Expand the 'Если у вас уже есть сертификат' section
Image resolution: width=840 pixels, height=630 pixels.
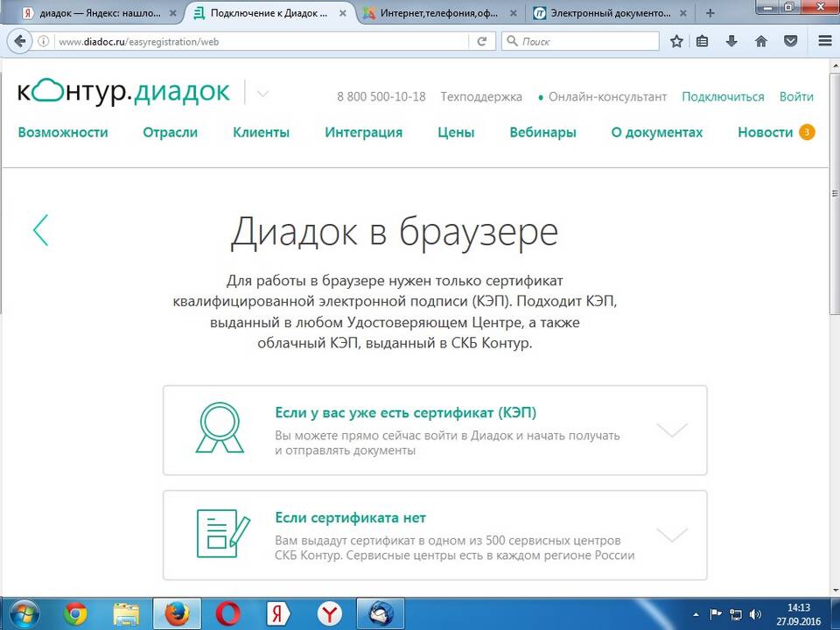click(x=671, y=430)
